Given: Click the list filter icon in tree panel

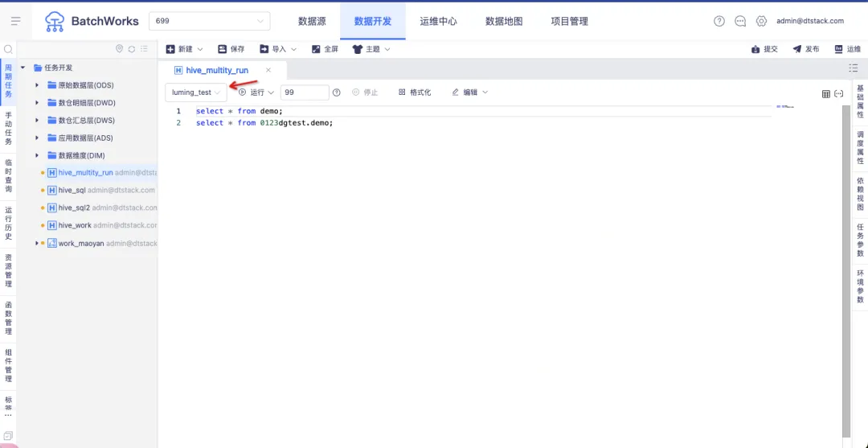Looking at the screenshot, I should (x=144, y=49).
